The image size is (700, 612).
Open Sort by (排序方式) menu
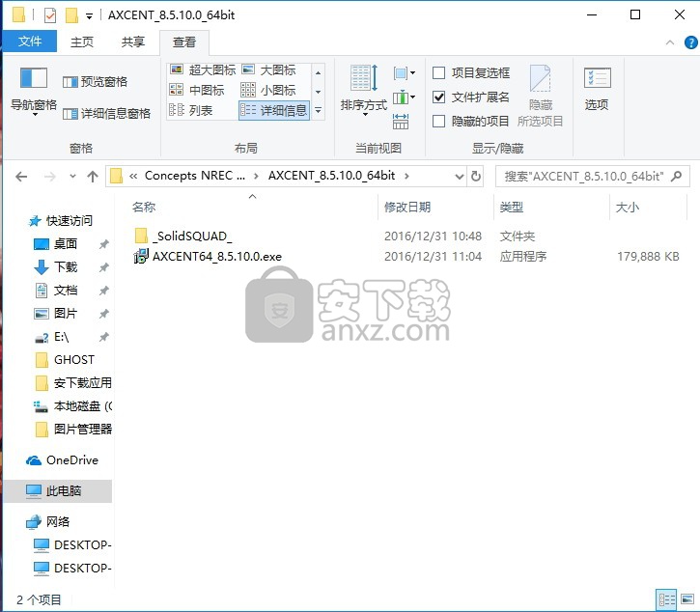pyautogui.click(x=364, y=91)
